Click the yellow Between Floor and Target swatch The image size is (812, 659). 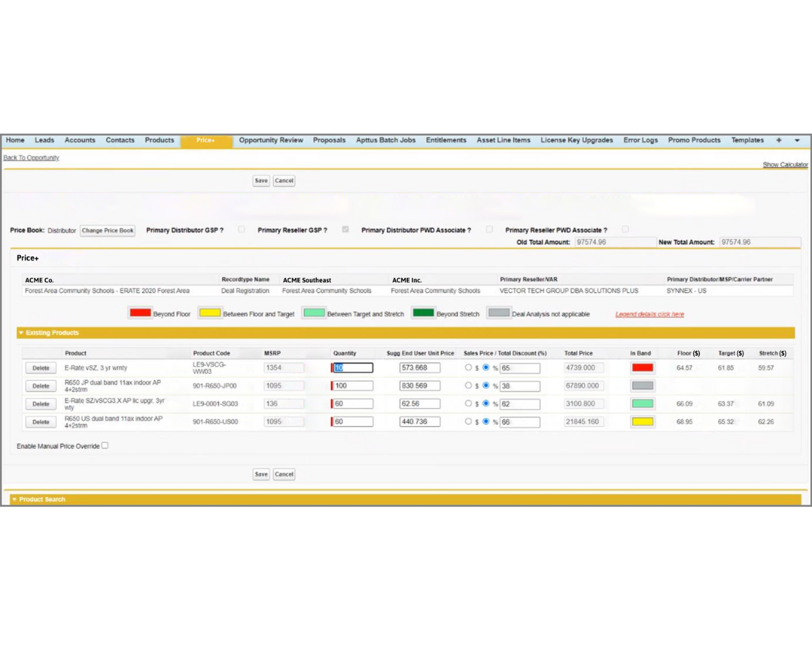click(210, 313)
